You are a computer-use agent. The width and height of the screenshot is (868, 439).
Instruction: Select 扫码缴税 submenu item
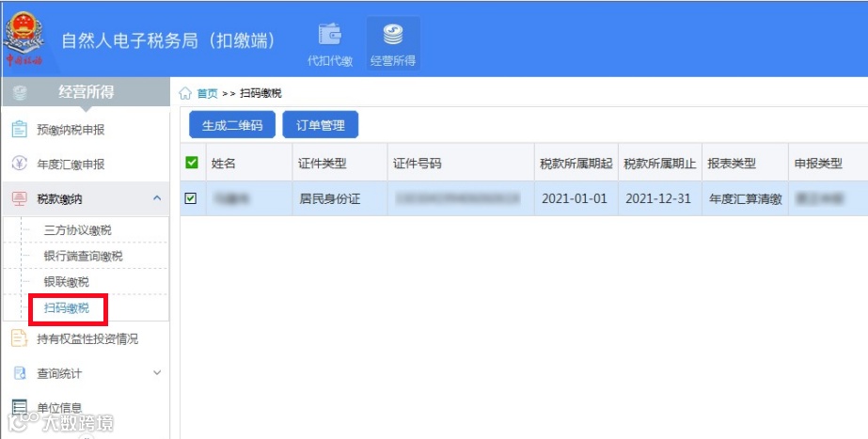click(x=67, y=308)
